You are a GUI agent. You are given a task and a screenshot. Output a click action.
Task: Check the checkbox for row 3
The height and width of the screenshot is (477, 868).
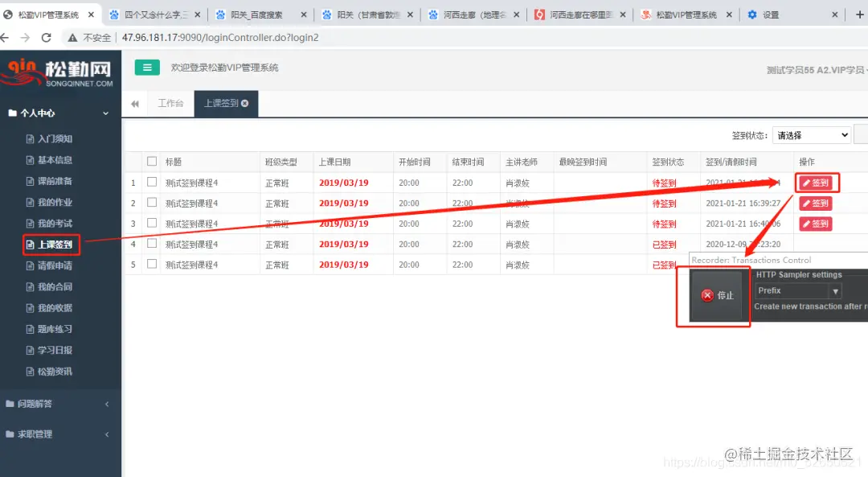[x=152, y=223]
